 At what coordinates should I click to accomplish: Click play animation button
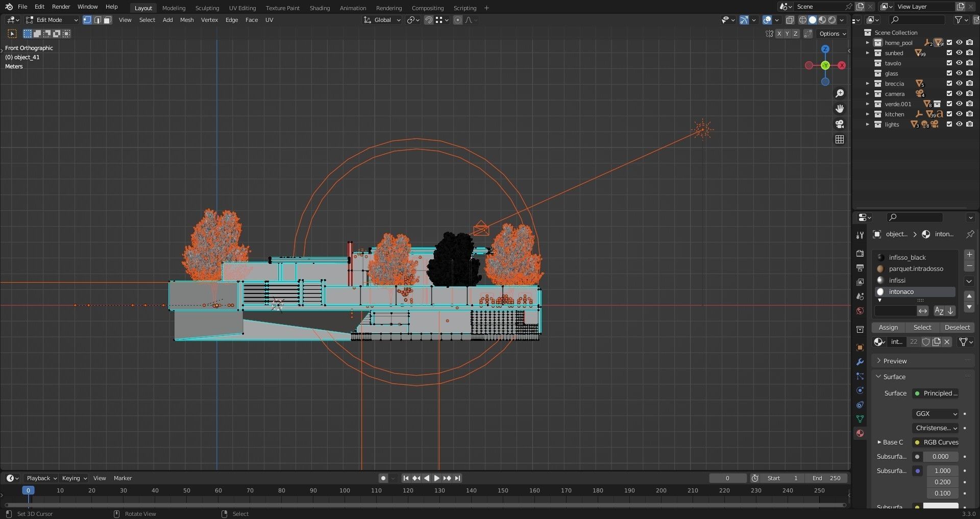tap(437, 478)
